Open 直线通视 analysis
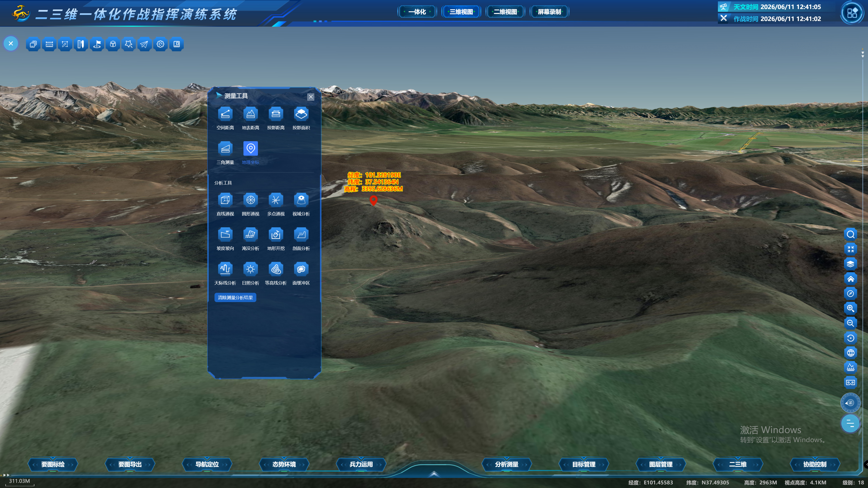This screenshot has width=868, height=488. [x=225, y=200]
